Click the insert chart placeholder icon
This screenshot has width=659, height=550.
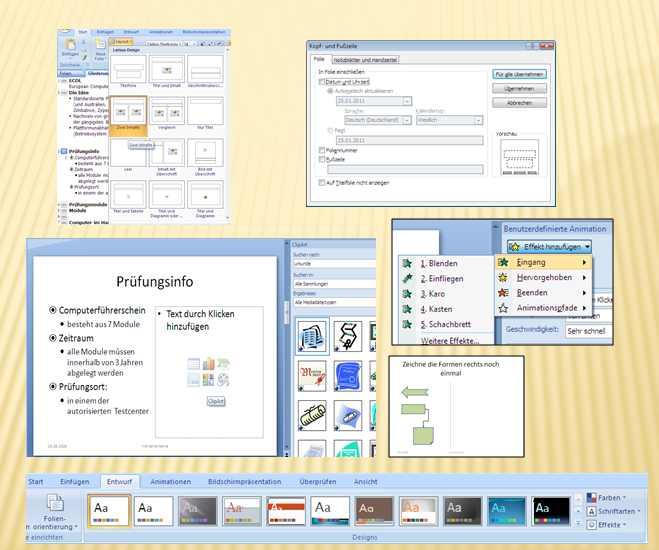pos(208,364)
